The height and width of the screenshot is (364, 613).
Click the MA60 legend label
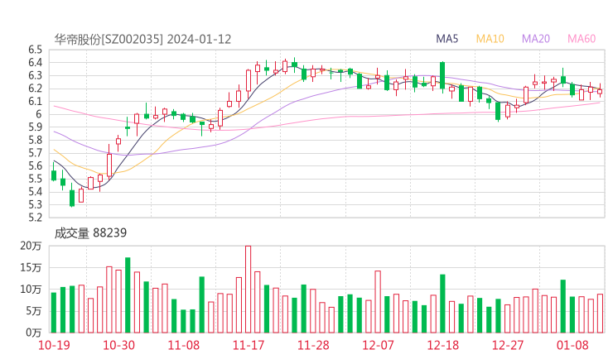pos(582,39)
